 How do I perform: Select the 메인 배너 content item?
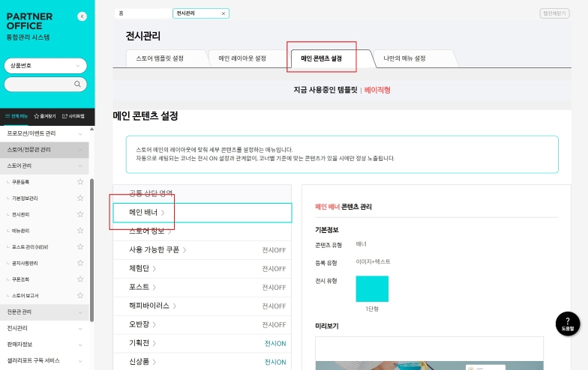(x=202, y=213)
